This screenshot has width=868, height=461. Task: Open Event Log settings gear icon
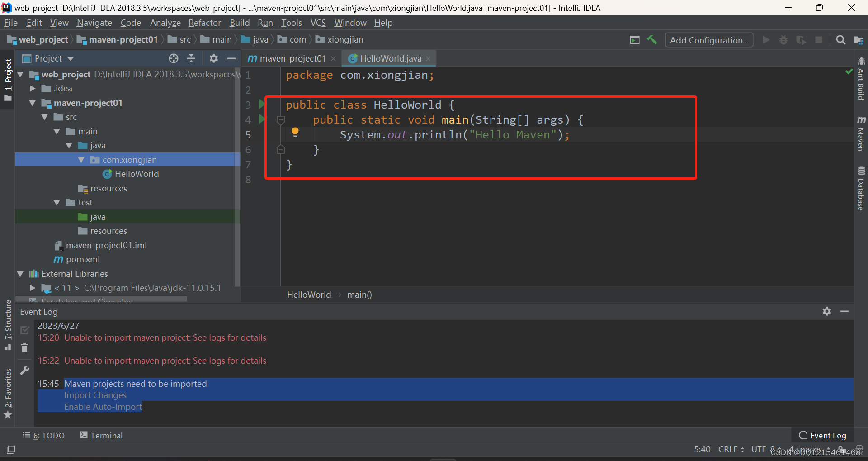click(x=827, y=311)
